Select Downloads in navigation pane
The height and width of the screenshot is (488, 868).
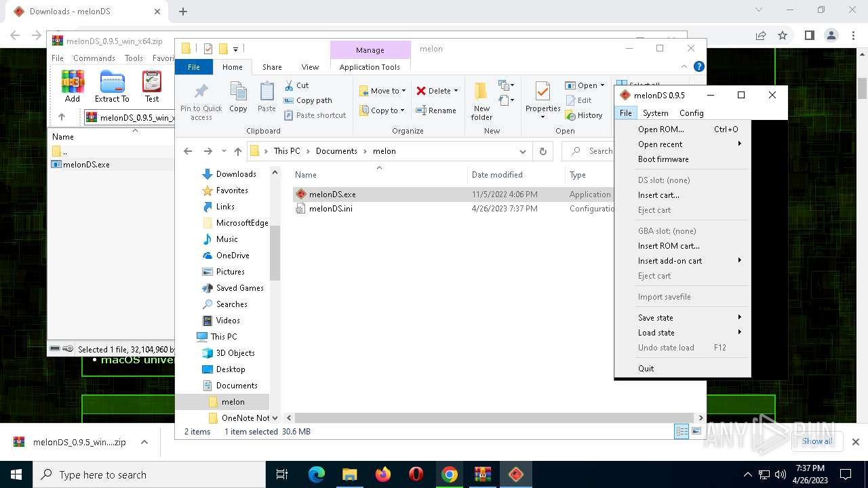pyautogui.click(x=235, y=174)
